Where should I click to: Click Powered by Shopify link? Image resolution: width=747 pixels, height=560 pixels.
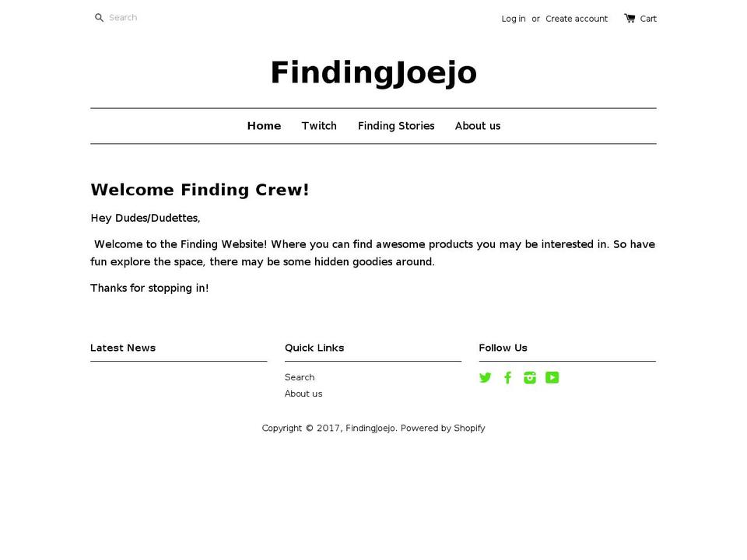[443, 428]
